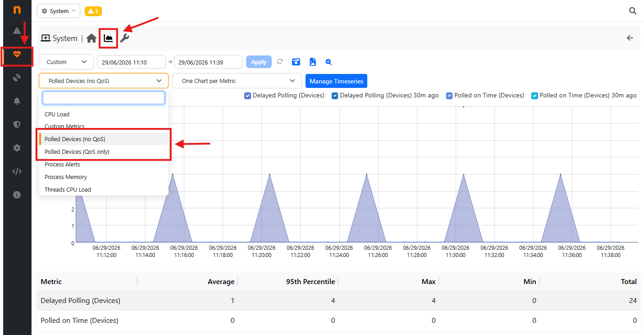644x335 pixels.
Task: Sort by the Max column header
Action: coord(429,281)
